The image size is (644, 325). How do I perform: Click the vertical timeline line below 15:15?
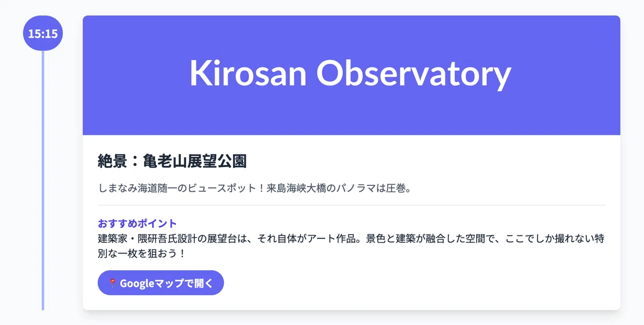43,180
